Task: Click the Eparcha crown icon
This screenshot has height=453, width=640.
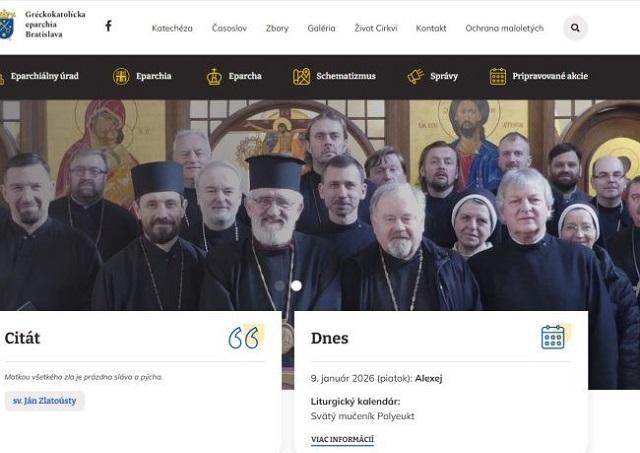Action: click(x=214, y=76)
